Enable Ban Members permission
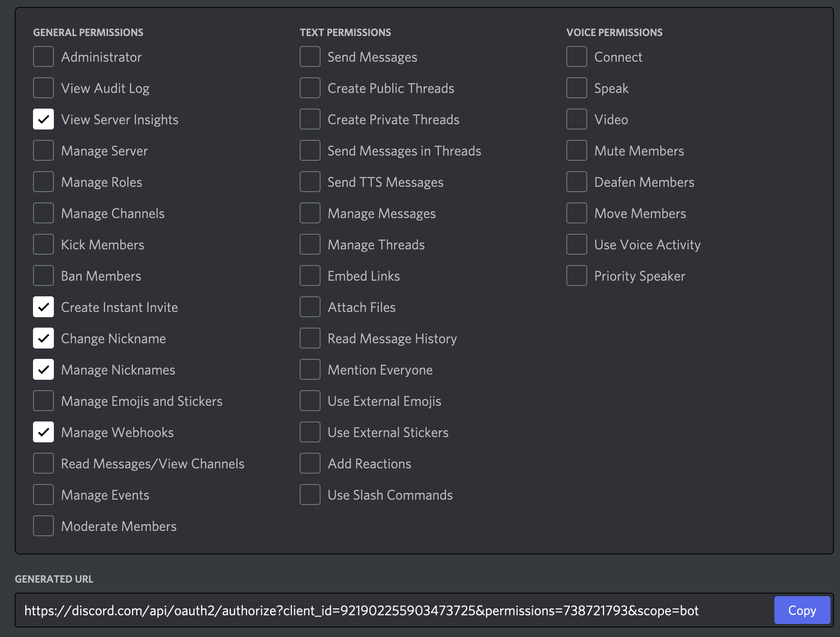Viewport: 840px width, 637px height. [x=43, y=275]
